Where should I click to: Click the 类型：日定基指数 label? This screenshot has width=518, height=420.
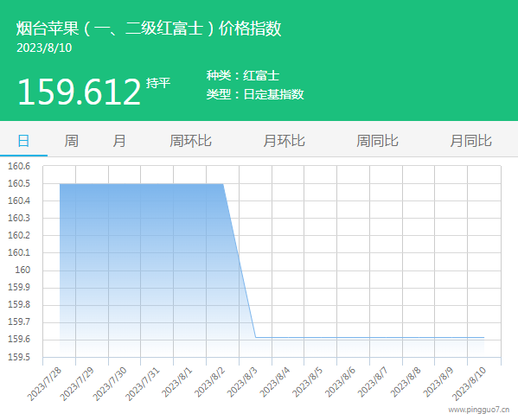pos(255,94)
